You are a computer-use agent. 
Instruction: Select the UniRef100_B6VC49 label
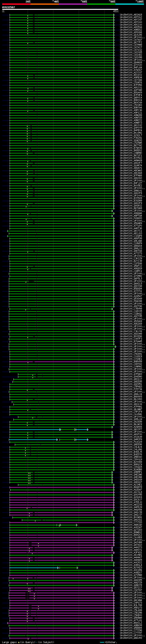(x=131, y=103)
